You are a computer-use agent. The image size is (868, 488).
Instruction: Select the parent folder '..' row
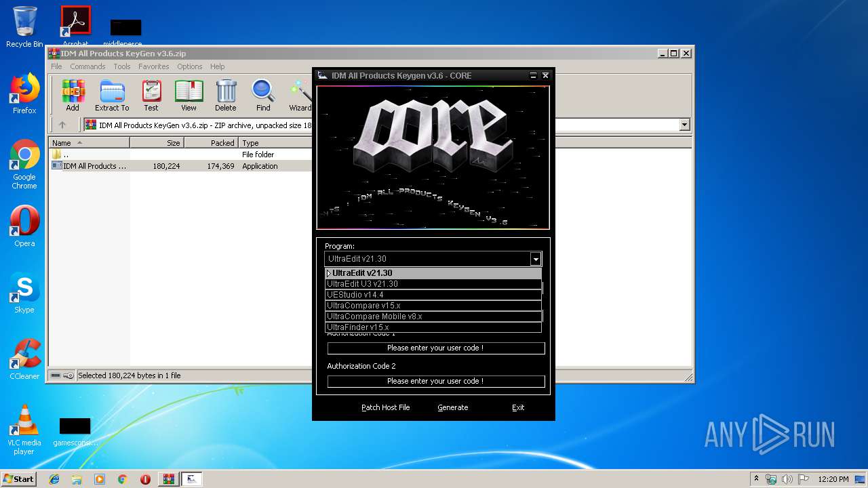180,155
